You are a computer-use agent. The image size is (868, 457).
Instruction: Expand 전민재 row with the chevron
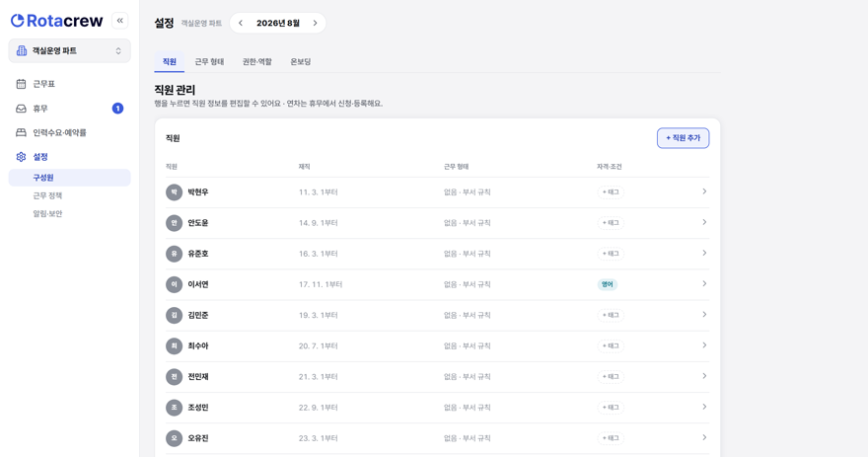coord(704,376)
